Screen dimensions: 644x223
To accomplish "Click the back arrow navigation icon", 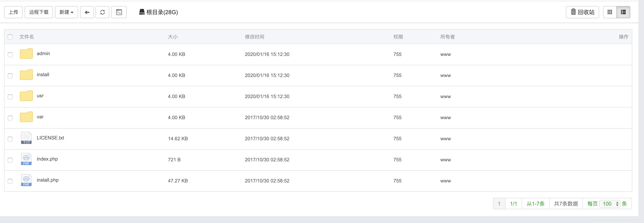I will click(87, 12).
